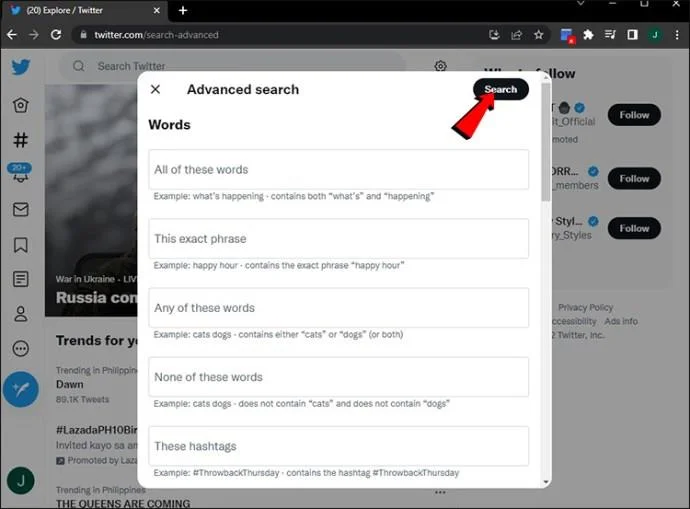Click the install app icon in address bar

(494, 35)
